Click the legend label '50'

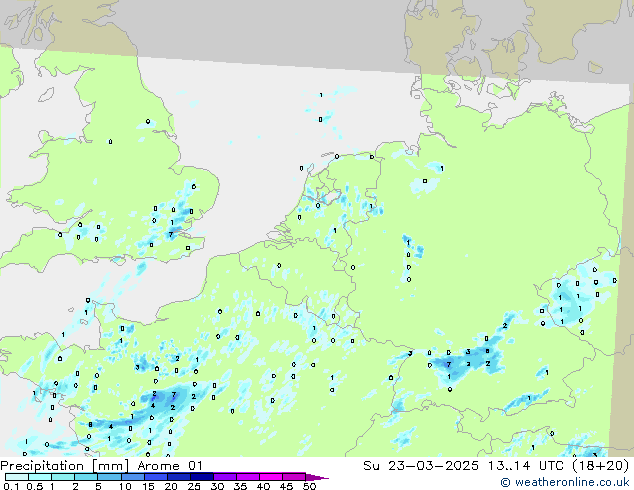point(310,486)
